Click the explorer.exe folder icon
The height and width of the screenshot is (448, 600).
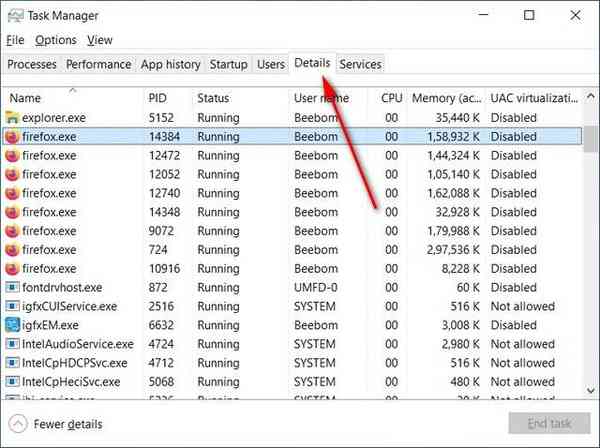12,118
